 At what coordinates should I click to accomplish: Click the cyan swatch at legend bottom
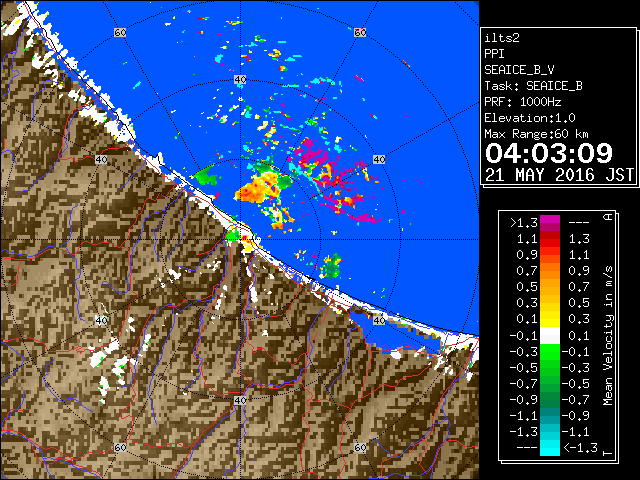point(550,448)
